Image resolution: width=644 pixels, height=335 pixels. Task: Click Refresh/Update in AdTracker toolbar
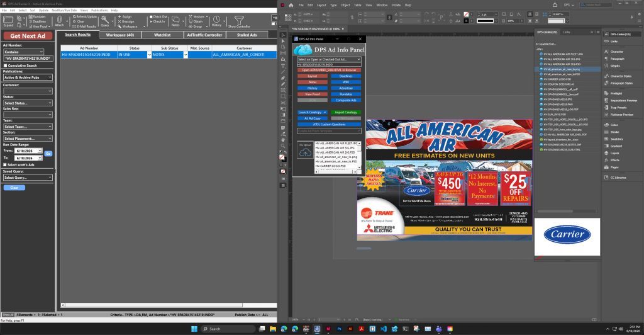(85, 17)
